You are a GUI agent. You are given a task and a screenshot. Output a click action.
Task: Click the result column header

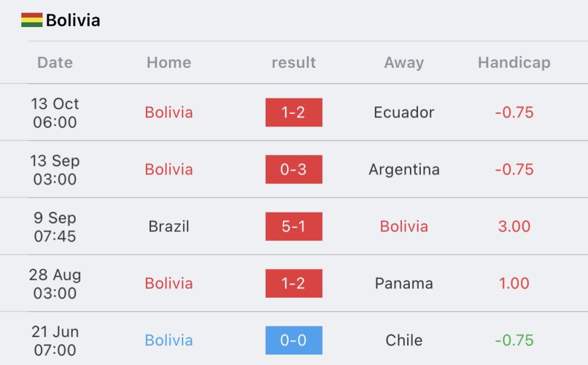pyautogui.click(x=293, y=62)
